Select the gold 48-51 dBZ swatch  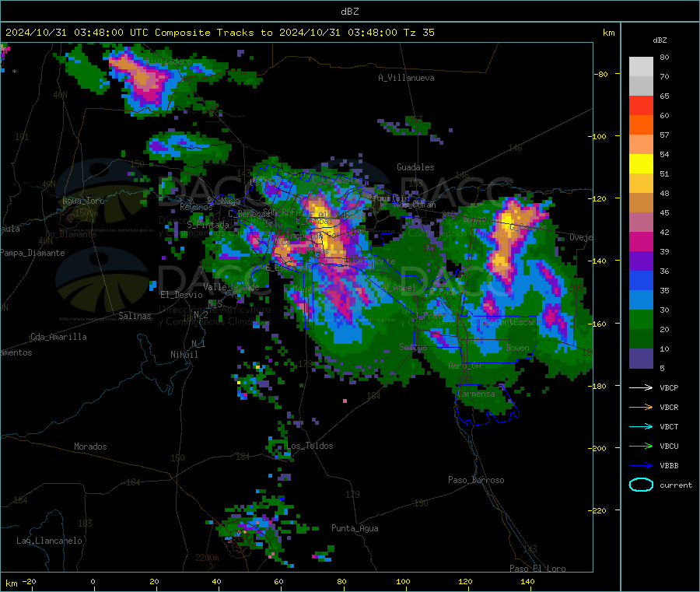click(641, 183)
